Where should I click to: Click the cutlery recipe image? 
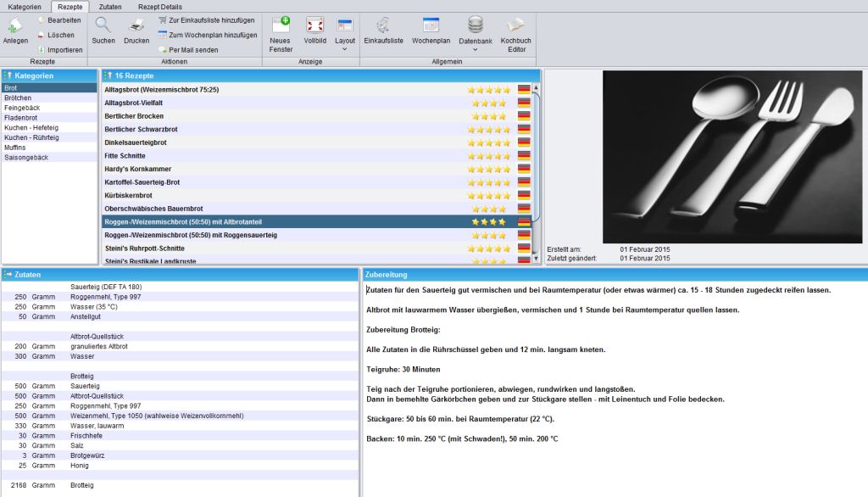(x=732, y=157)
